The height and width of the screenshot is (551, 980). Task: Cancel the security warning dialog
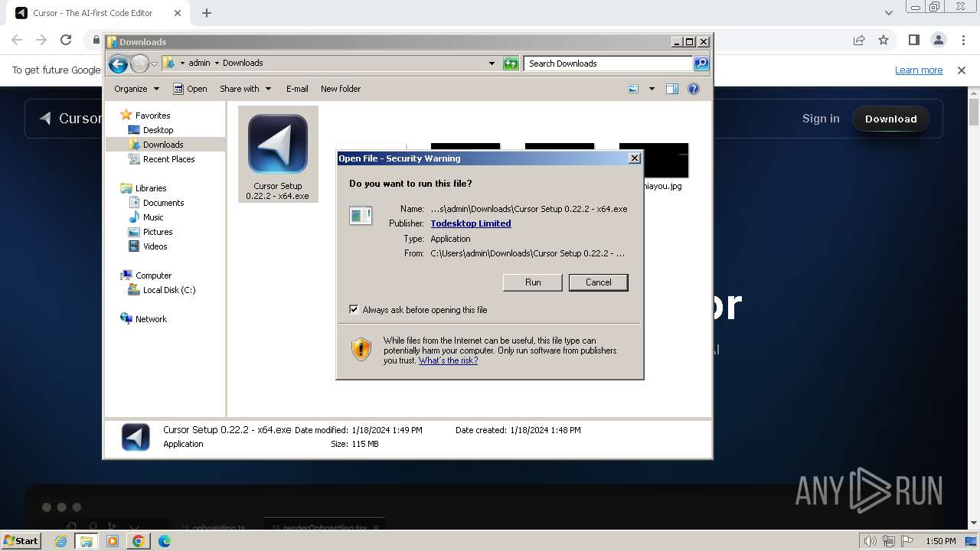[x=598, y=282]
